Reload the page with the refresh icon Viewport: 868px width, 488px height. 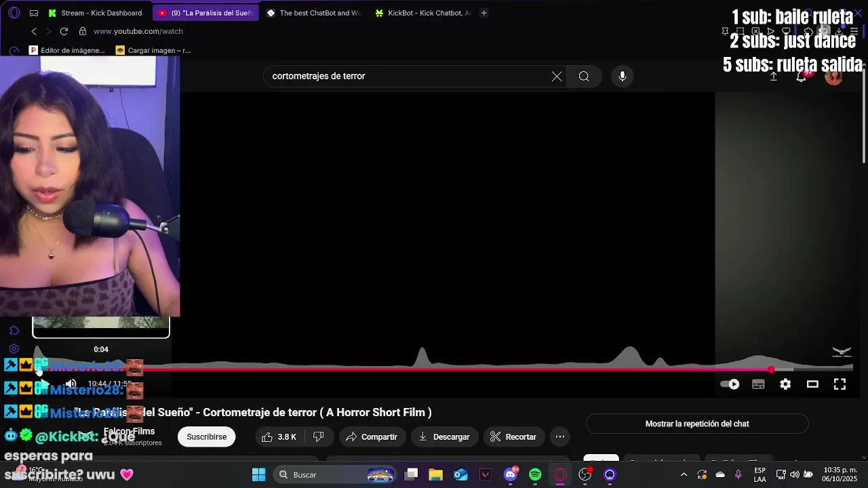[64, 31]
